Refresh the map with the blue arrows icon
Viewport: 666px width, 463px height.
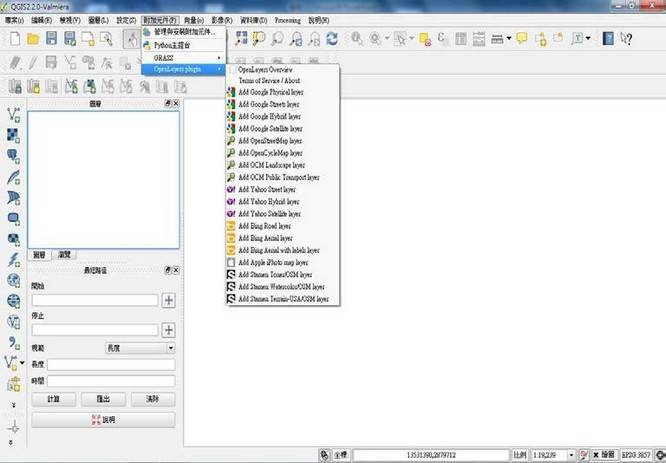332,39
